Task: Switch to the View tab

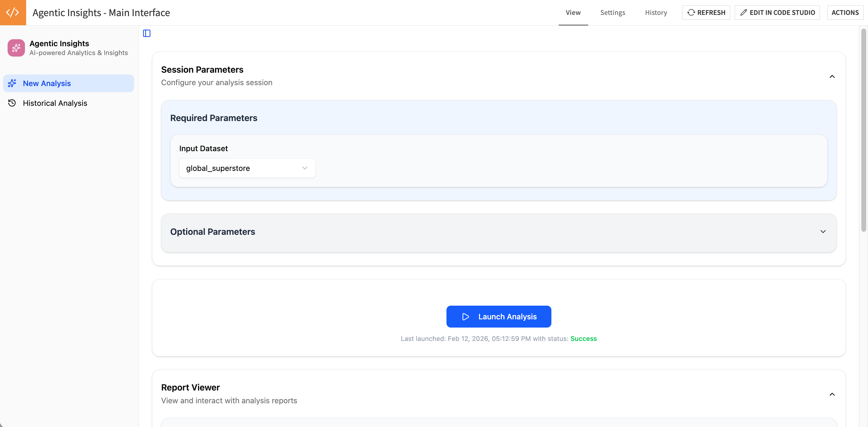Action: click(x=573, y=12)
